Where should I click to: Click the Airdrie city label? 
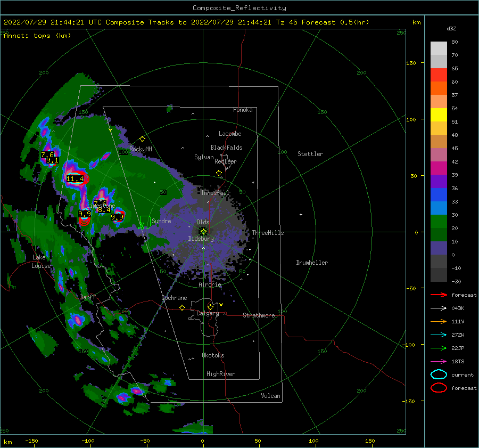coord(210,284)
